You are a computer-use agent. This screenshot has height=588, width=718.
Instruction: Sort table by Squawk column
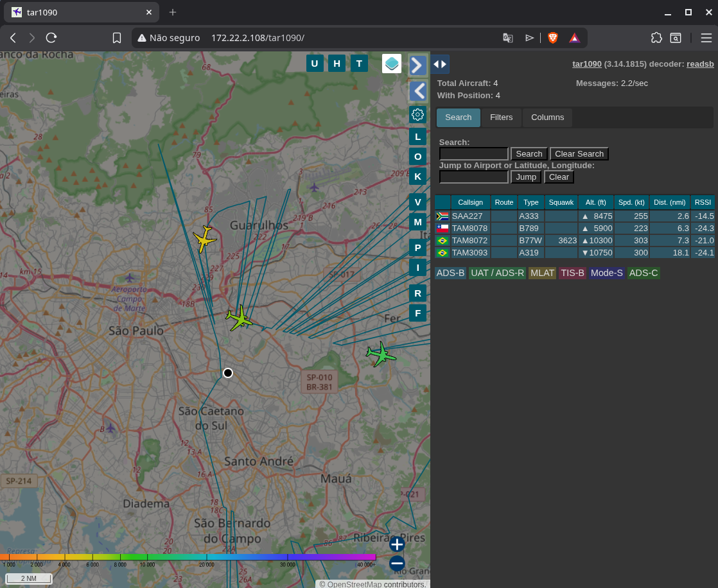click(x=561, y=202)
